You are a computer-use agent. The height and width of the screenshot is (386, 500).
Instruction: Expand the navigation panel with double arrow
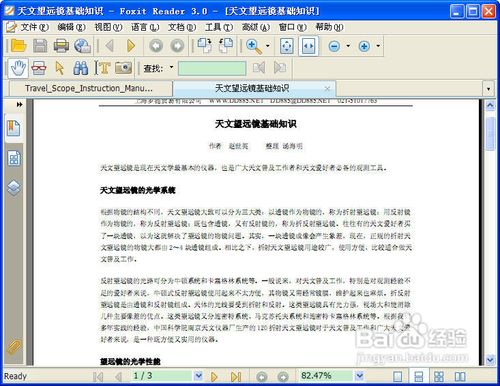pyautogui.click(x=20, y=105)
